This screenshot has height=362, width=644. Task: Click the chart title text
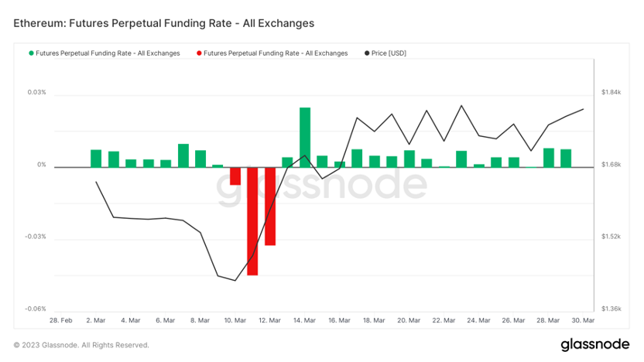coord(164,23)
